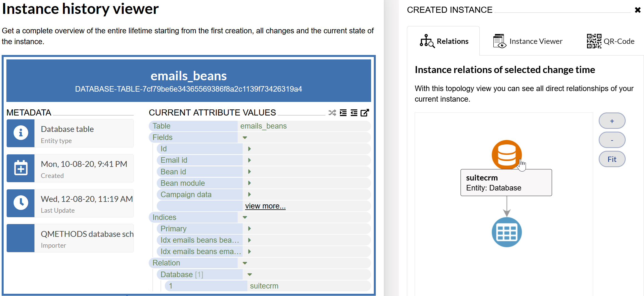Click the Created calendar icon
This screenshot has width=644, height=296.
click(21, 168)
